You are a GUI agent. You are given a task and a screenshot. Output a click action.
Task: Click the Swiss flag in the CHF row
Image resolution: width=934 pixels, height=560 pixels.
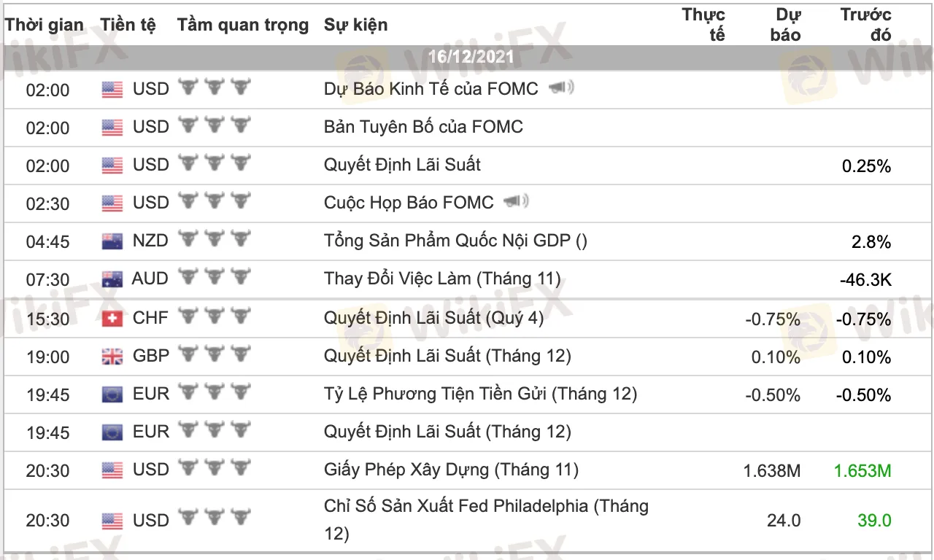pyautogui.click(x=112, y=319)
